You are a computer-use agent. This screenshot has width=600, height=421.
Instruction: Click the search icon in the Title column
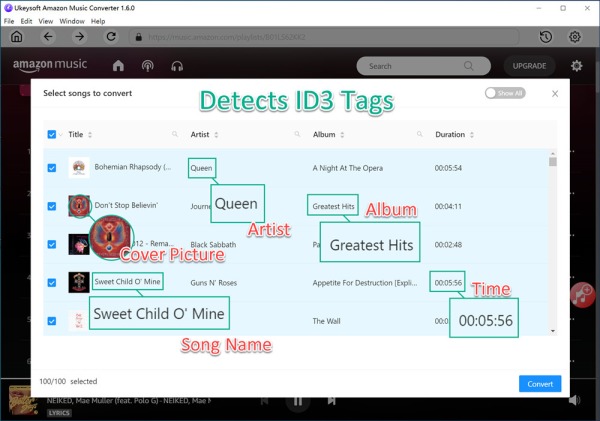point(175,134)
